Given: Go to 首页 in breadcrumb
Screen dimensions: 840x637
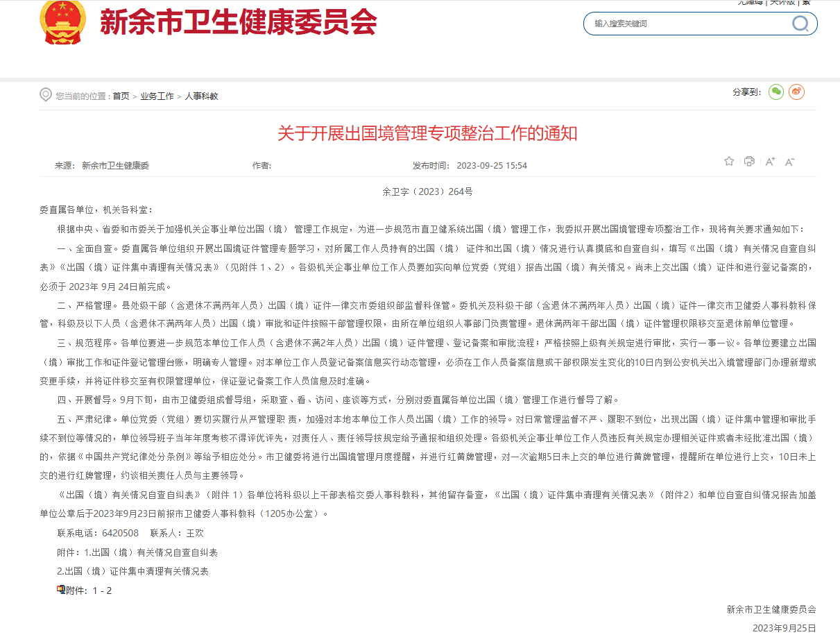Looking at the screenshot, I should 121,96.
